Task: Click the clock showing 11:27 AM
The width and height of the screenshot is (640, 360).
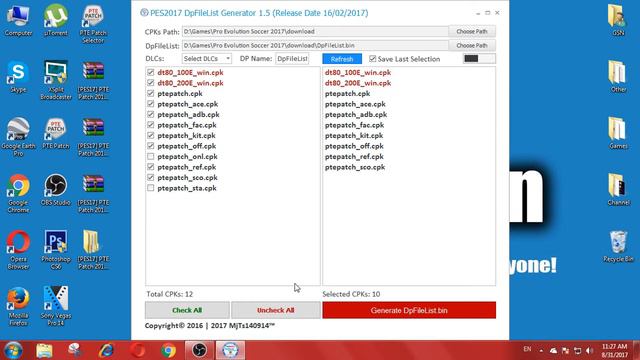Action: [x=614, y=351]
